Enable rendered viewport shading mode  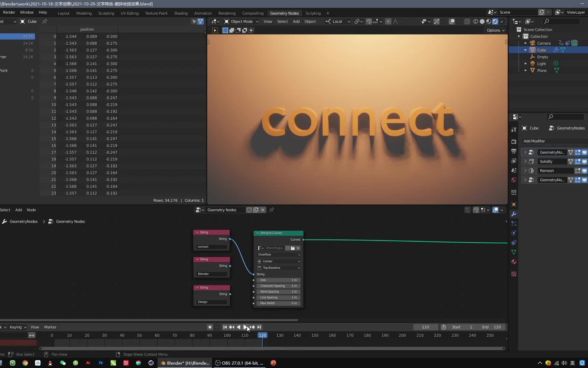tap(495, 21)
